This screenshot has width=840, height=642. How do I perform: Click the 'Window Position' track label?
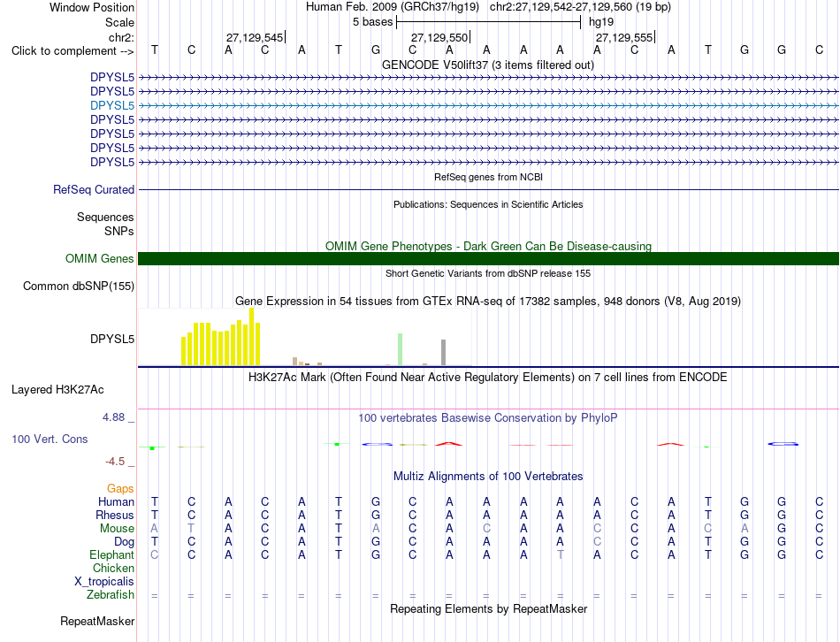coord(92,7)
